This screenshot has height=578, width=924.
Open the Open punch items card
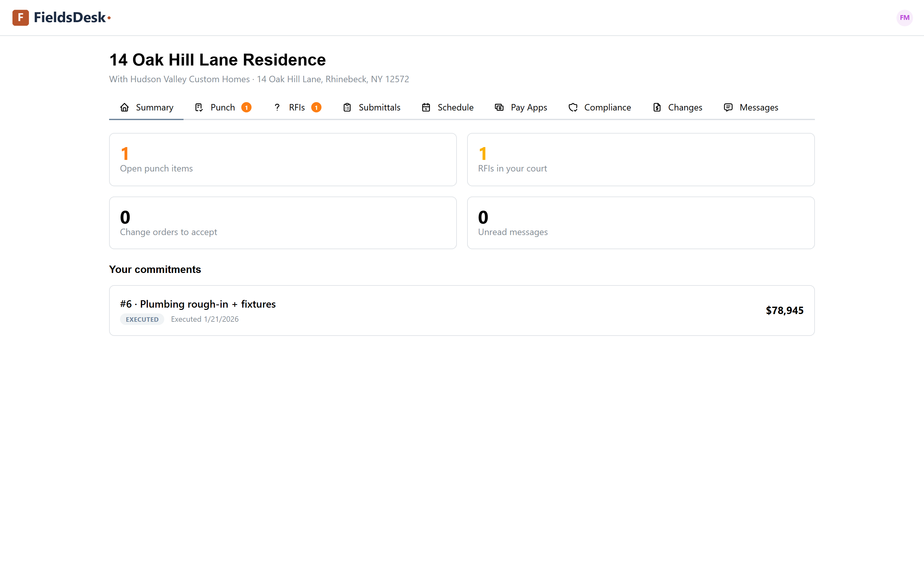pyautogui.click(x=283, y=159)
